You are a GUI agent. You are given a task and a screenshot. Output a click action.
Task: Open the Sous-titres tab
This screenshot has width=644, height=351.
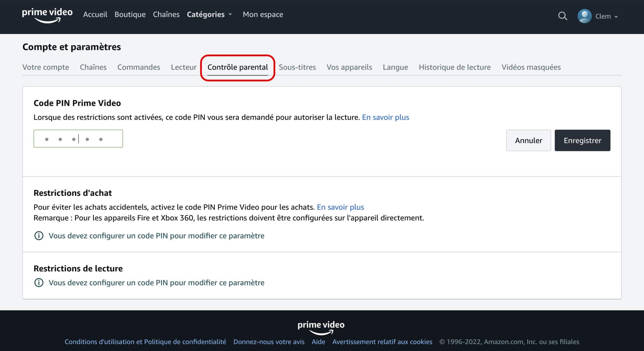297,67
